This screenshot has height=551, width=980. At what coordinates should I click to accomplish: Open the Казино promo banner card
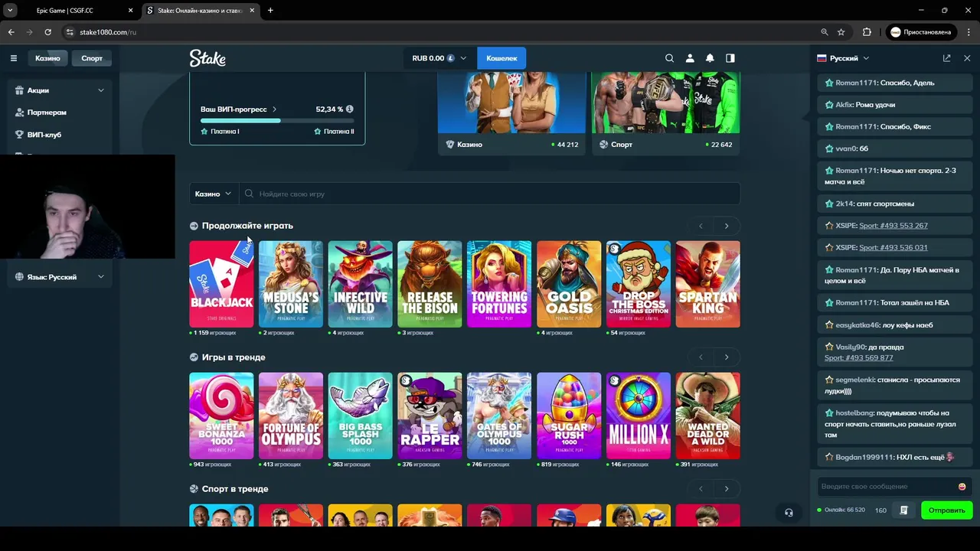point(512,113)
